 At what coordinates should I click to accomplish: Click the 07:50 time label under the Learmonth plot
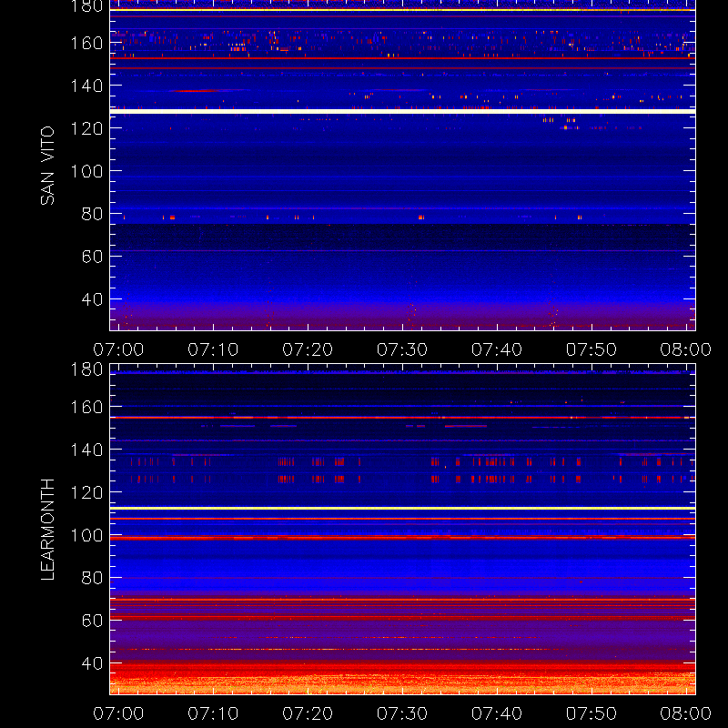point(591,713)
